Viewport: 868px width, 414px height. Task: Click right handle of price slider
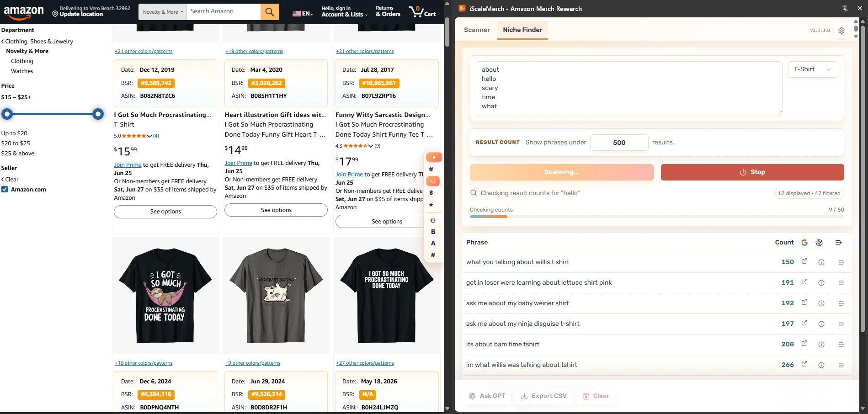(98, 114)
